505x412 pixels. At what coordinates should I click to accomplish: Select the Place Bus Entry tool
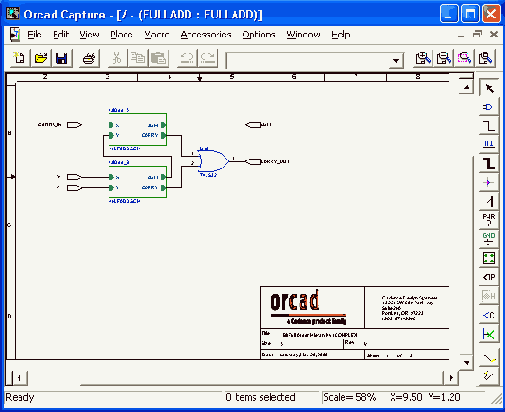pyautogui.click(x=489, y=201)
